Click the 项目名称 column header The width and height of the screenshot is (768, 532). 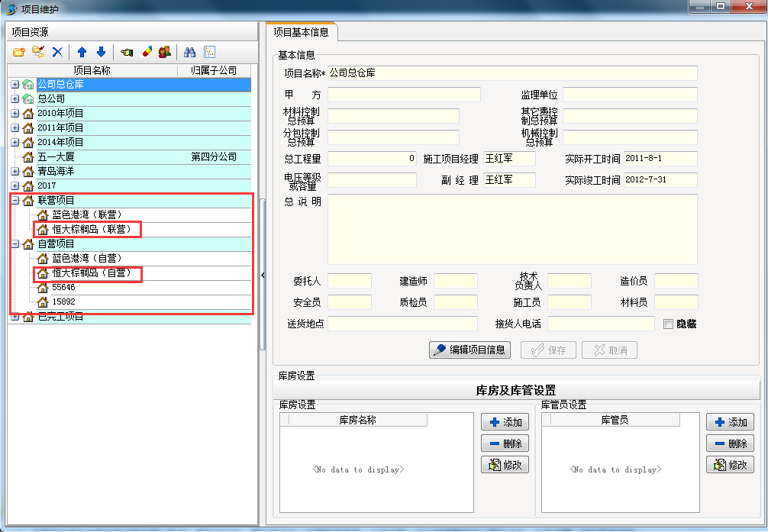tap(92, 70)
